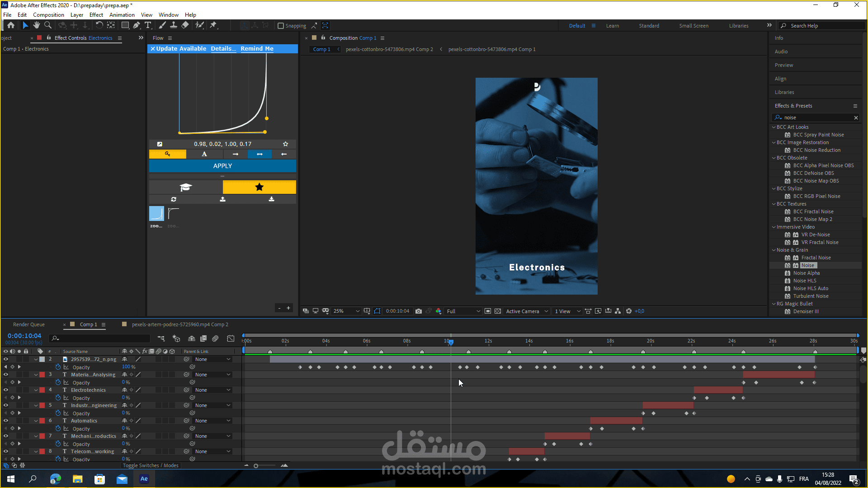Click the Flow graduation cap presets icon
Viewport: 868px width, 488px height.
pos(186,187)
